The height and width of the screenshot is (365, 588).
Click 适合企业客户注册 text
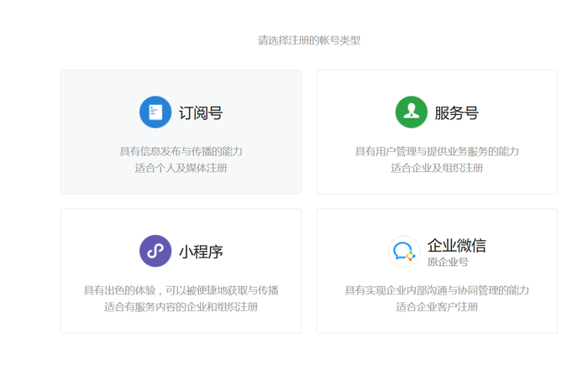click(x=437, y=307)
